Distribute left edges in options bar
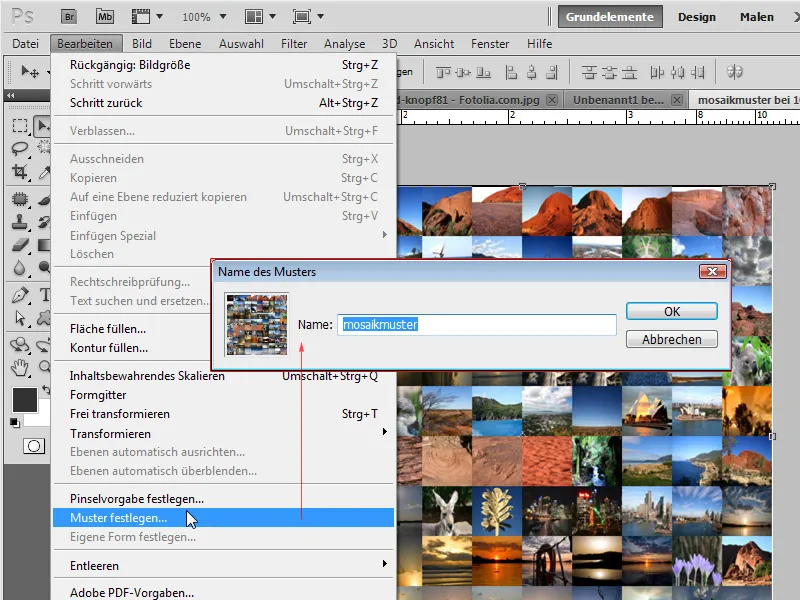Viewport: 800px width, 600px height. click(x=657, y=73)
